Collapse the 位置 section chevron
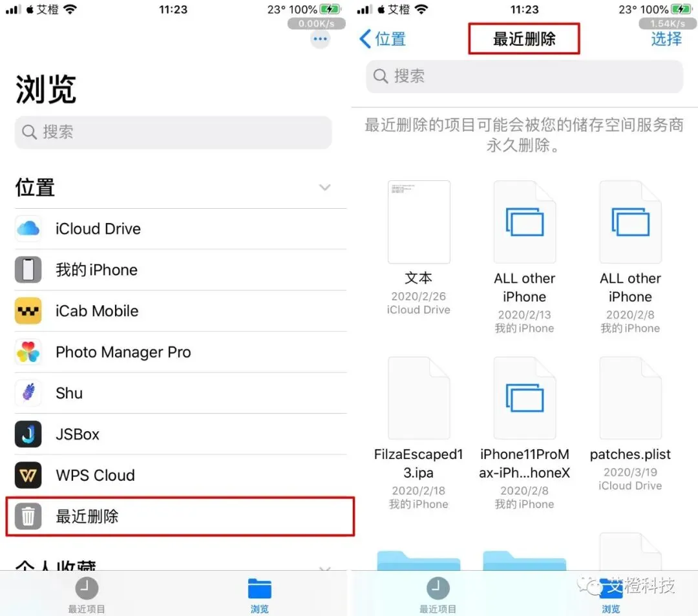 325,187
